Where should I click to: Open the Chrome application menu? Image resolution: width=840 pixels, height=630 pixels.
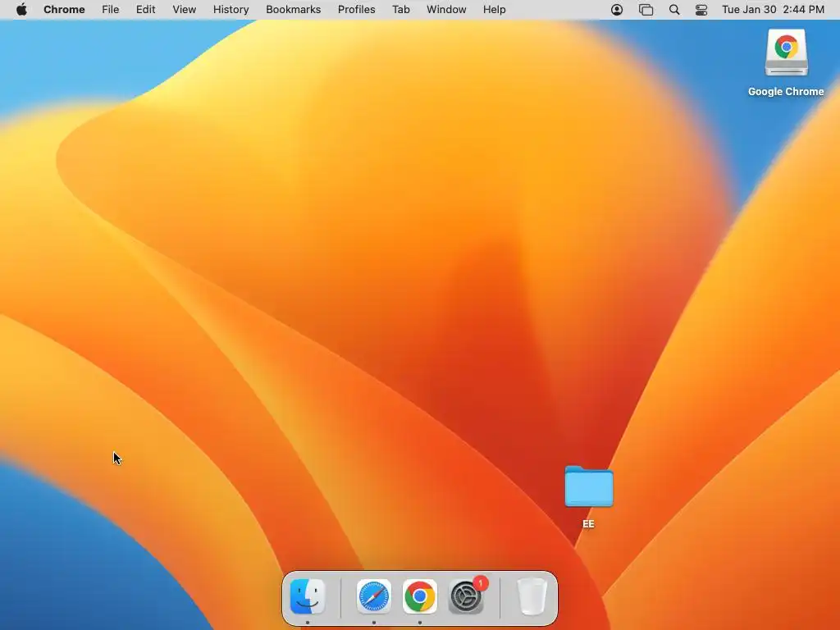(64, 10)
